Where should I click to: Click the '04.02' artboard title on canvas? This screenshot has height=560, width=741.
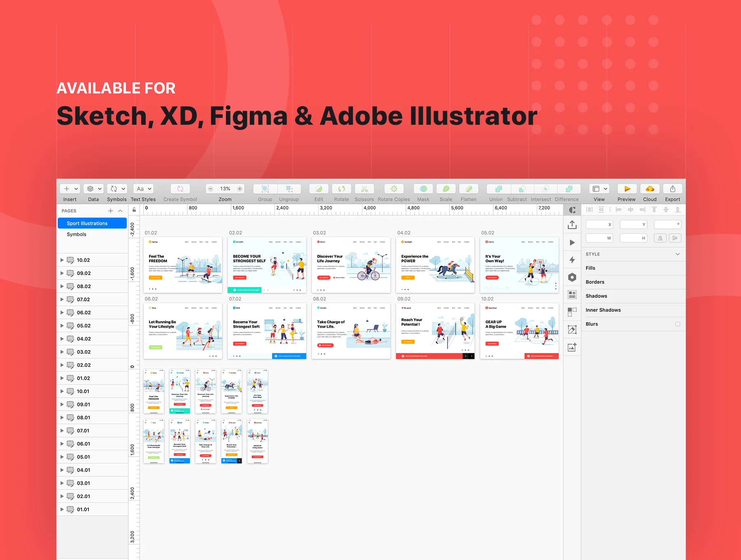(404, 233)
